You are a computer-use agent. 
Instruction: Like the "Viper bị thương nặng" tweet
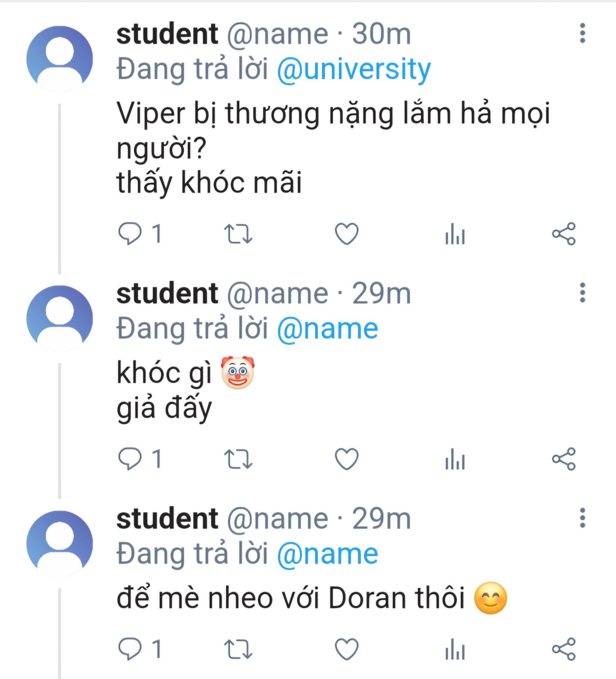347,234
